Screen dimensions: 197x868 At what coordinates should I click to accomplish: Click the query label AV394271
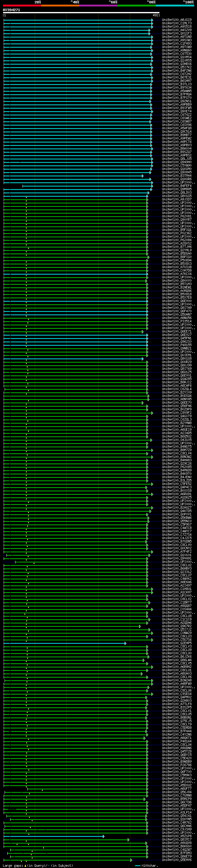(11, 10)
